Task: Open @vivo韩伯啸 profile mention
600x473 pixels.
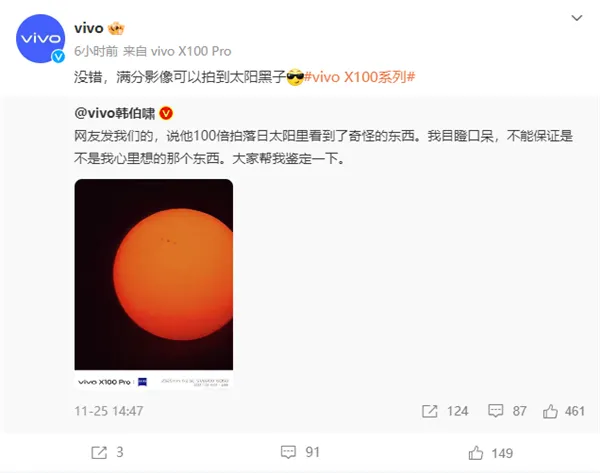Action: click(115, 113)
